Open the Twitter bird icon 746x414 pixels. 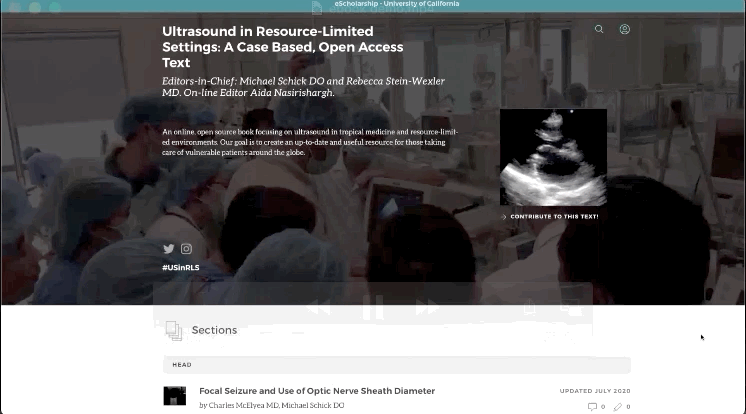coord(168,249)
